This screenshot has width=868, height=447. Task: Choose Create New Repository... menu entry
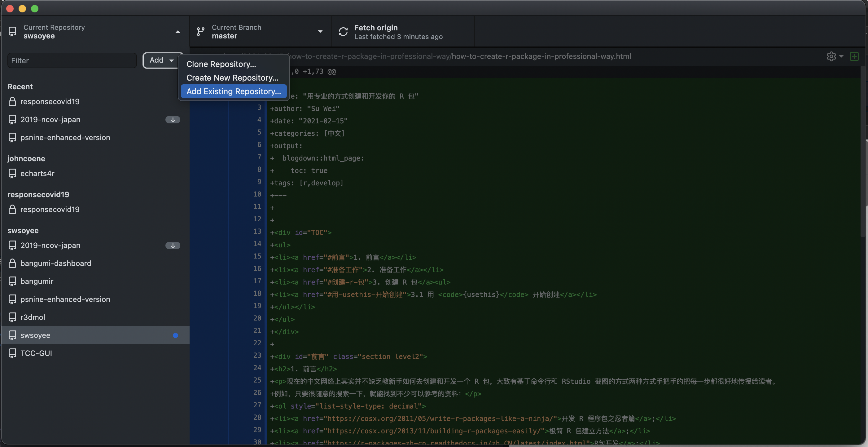(232, 78)
